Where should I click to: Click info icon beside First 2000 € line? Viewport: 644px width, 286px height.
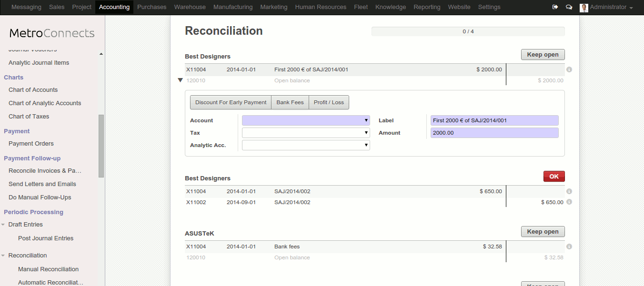pos(569,69)
